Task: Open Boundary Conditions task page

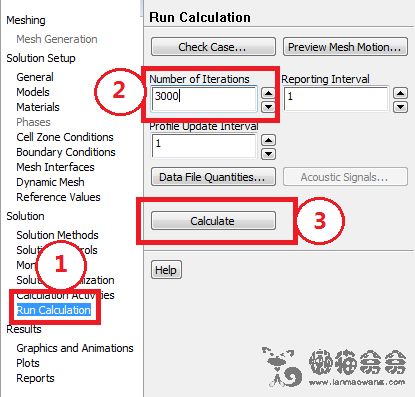Action: click(x=66, y=152)
